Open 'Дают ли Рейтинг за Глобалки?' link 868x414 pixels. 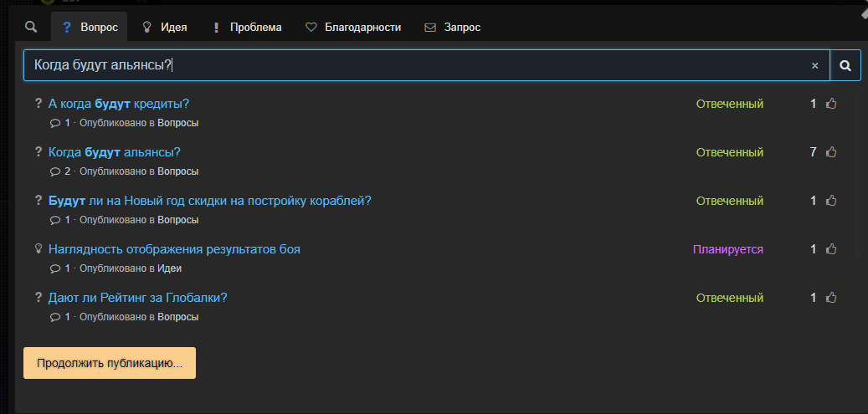pyautogui.click(x=138, y=298)
